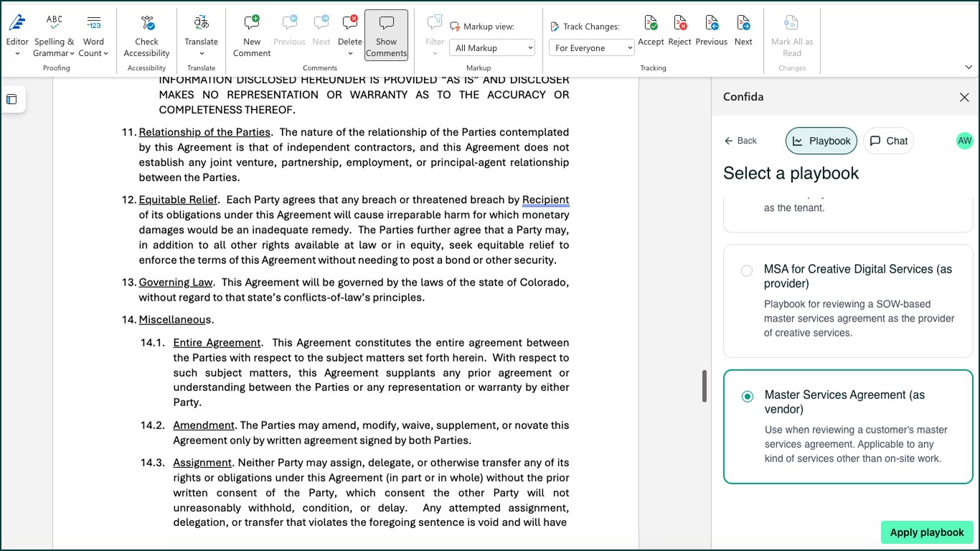This screenshot has width=980, height=551.
Task: Click the 'Amendment' subheading
Action: tap(204, 425)
